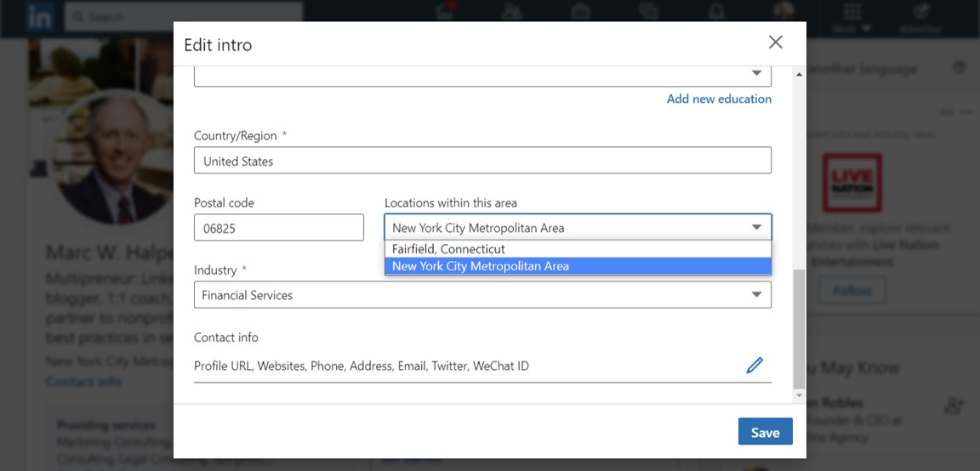Click the My Network people icon
The image size is (980, 471).
[x=512, y=12]
